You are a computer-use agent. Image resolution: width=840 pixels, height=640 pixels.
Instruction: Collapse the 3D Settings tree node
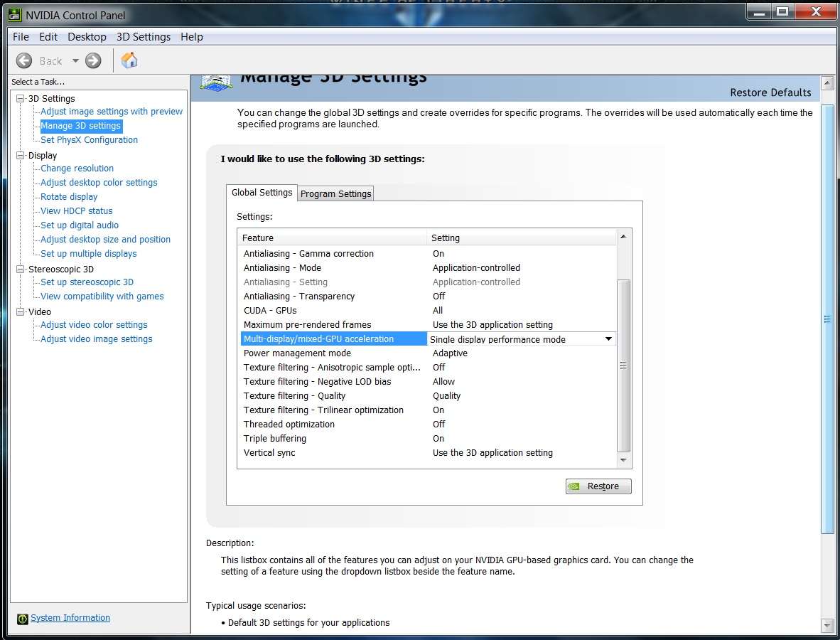point(21,98)
